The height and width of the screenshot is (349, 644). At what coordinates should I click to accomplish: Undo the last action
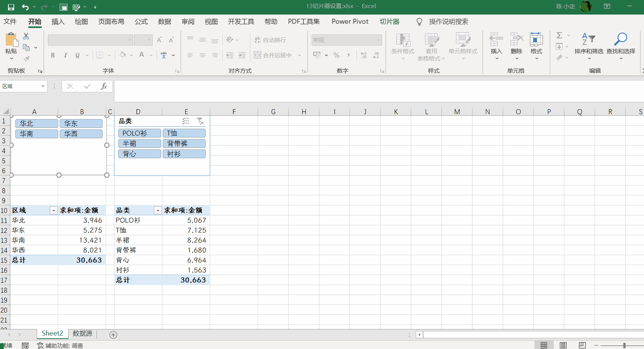click(25, 7)
